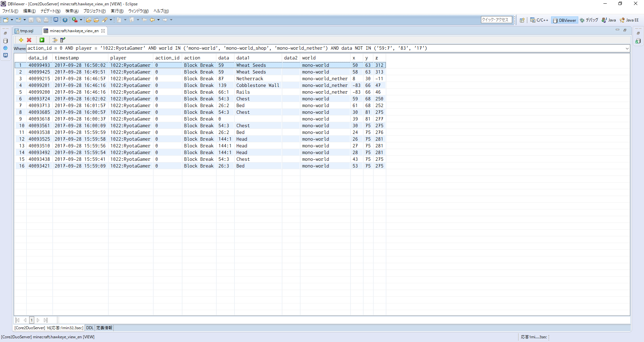
Task: Click the Save icon in main toolbar
Action: [31, 20]
